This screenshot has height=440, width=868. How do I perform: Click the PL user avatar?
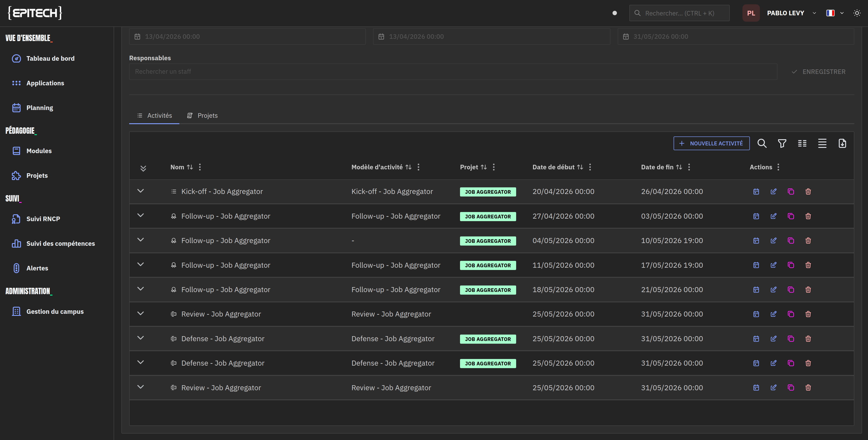point(751,13)
